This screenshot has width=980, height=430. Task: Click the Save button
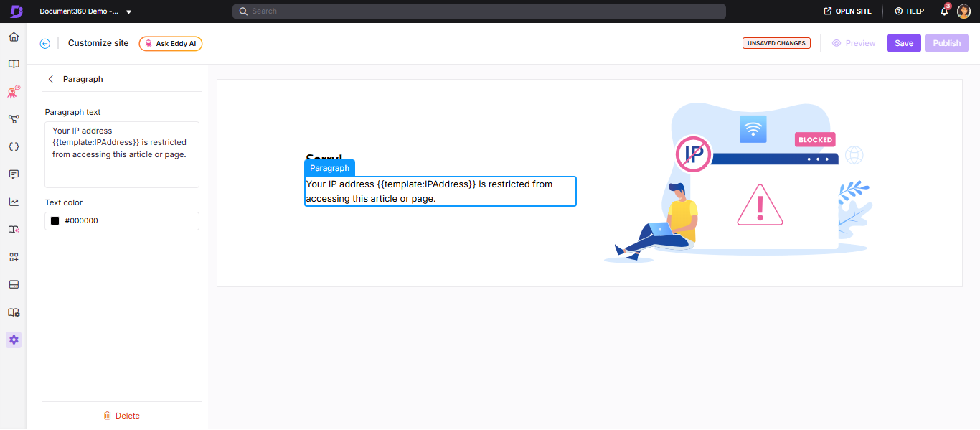904,43
